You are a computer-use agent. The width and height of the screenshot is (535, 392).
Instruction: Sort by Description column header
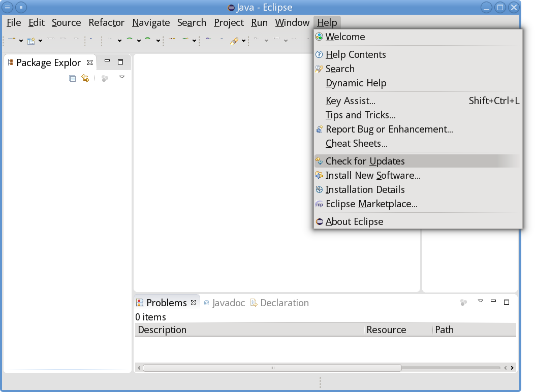pos(250,330)
